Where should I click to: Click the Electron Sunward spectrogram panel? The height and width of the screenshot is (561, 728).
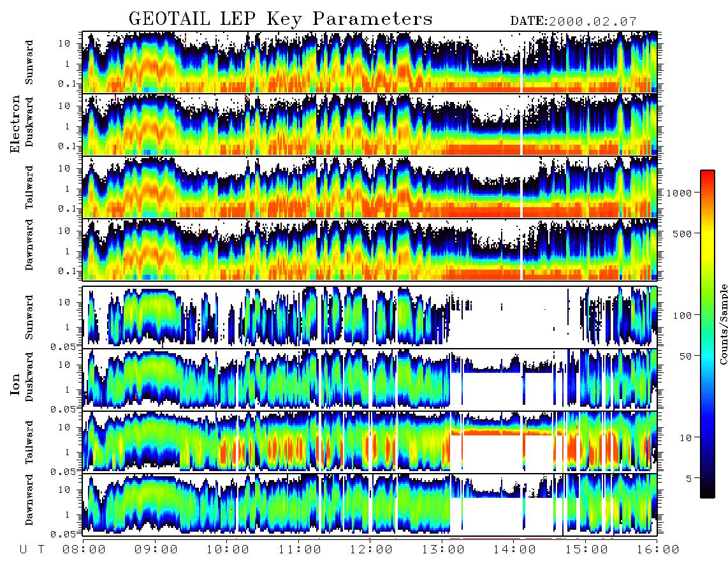[x=370, y=62]
